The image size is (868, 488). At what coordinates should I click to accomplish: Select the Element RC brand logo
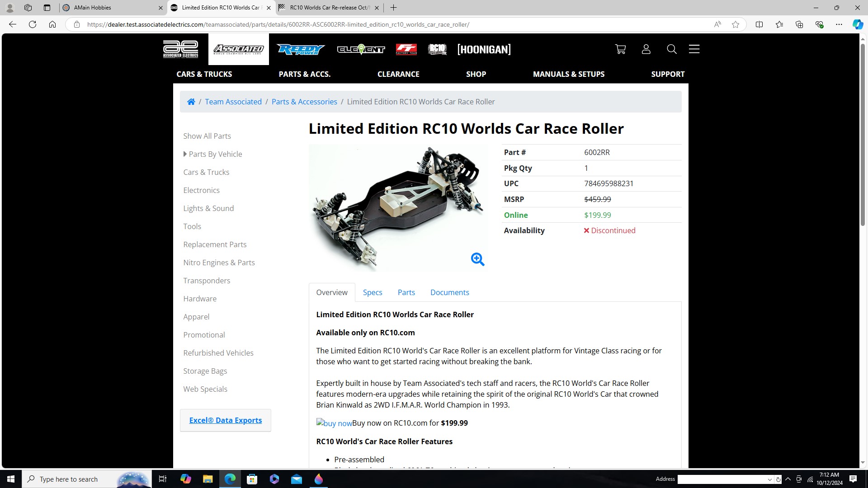tap(361, 49)
